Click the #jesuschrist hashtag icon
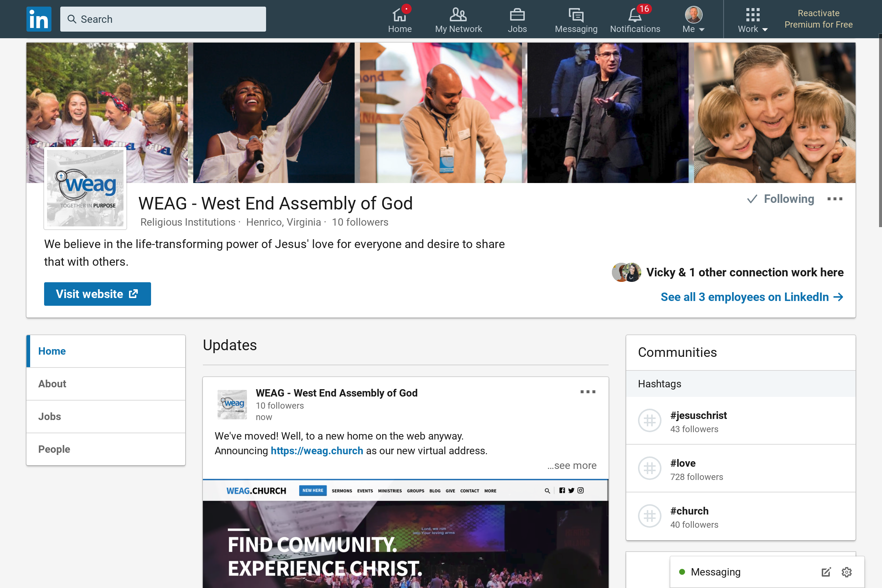 (x=649, y=420)
